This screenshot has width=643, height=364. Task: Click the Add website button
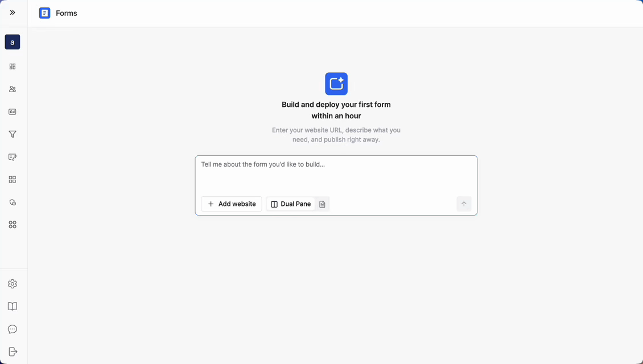coord(232,204)
